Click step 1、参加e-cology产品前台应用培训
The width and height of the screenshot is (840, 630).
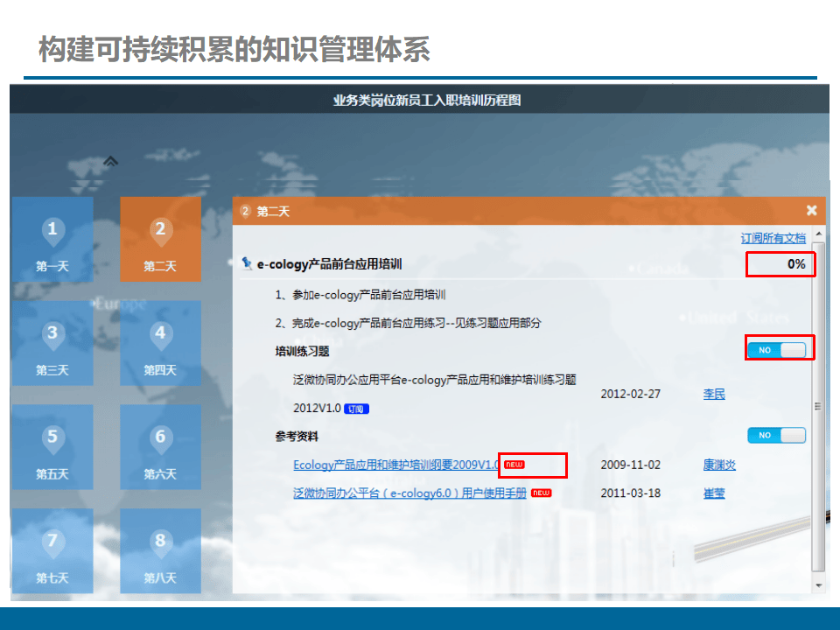360,295
